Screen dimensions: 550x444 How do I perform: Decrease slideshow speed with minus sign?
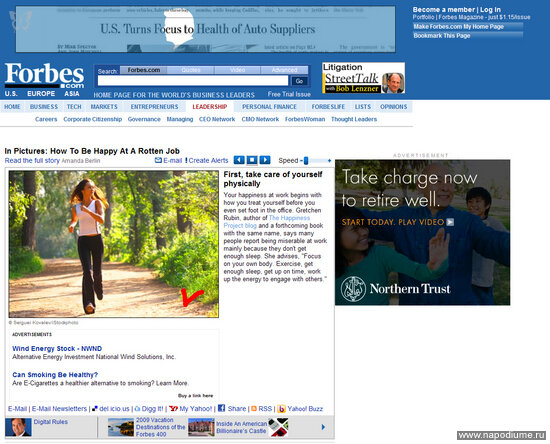(301, 161)
